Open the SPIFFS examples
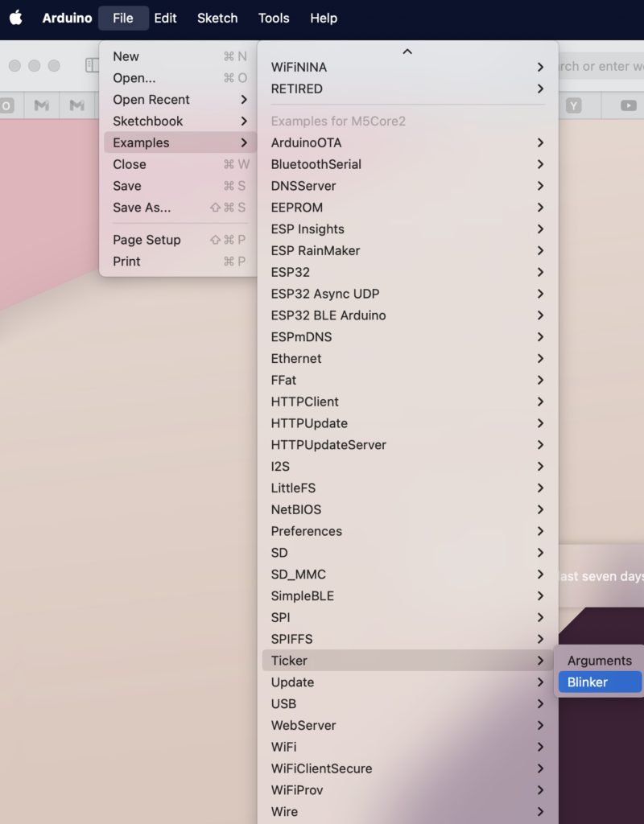The width and height of the screenshot is (644, 824). (407, 638)
